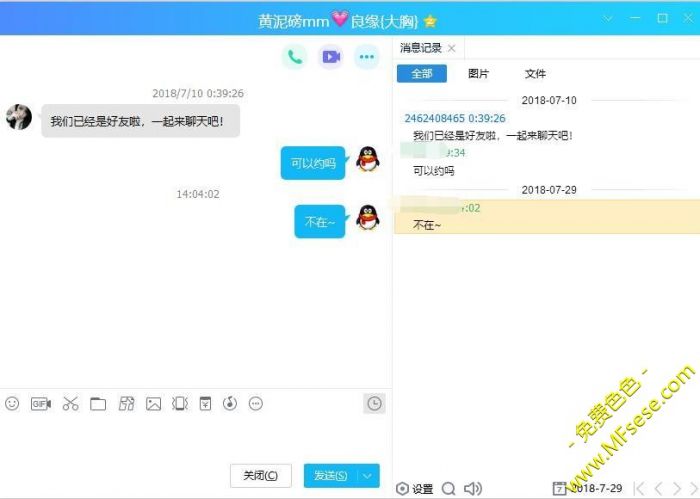Click the 发送(S) button
The image size is (700, 499).
(330, 475)
